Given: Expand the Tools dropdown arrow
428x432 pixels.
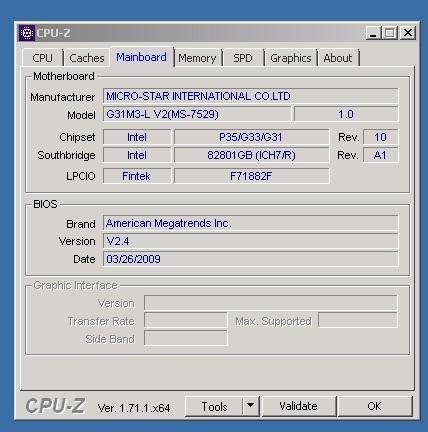Looking at the screenshot, I should [251, 406].
